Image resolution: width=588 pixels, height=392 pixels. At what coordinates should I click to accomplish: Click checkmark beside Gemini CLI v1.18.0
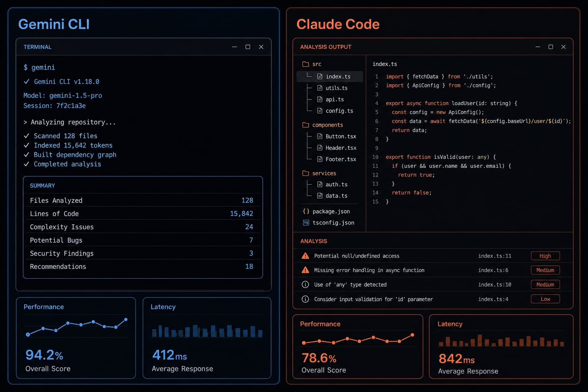[x=26, y=82]
